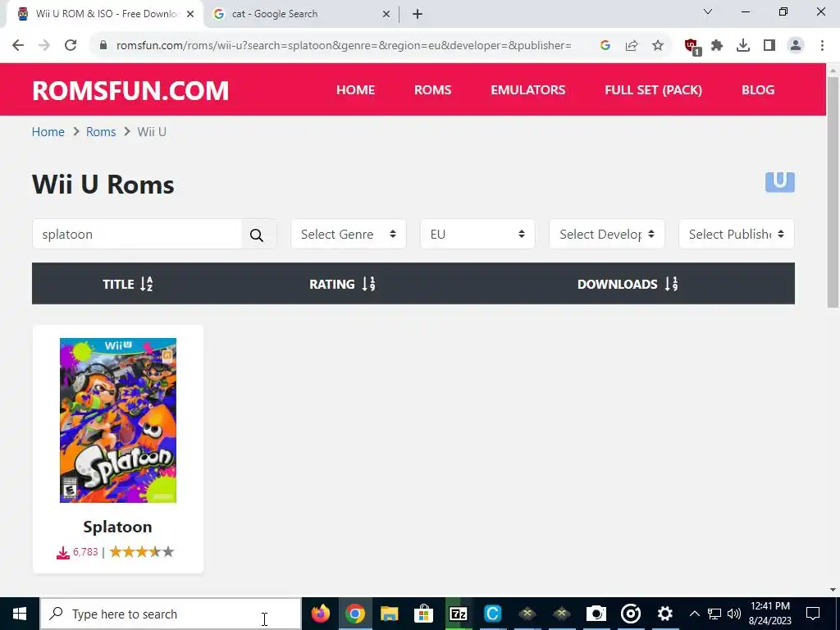Open the HOME navigation item

(x=356, y=90)
